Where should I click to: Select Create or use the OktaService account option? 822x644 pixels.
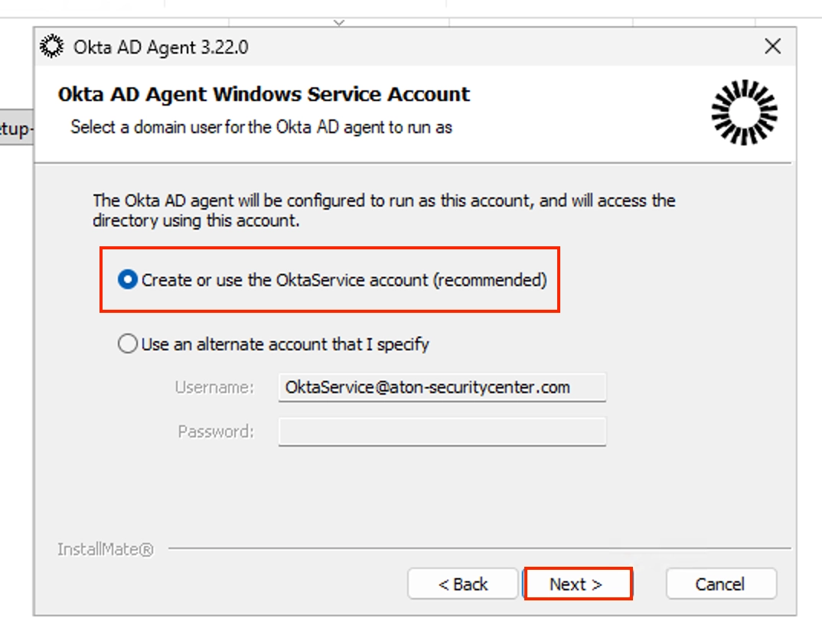[332, 280]
